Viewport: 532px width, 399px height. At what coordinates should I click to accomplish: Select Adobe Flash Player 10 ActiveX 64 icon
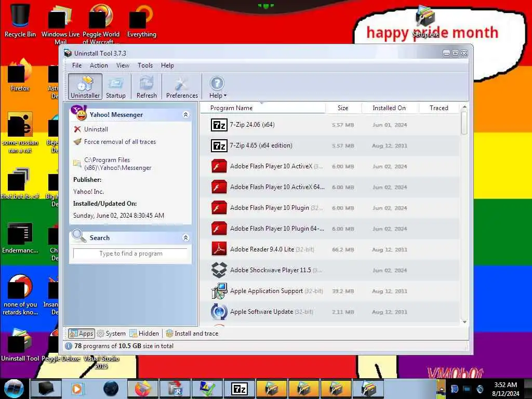pos(219,187)
